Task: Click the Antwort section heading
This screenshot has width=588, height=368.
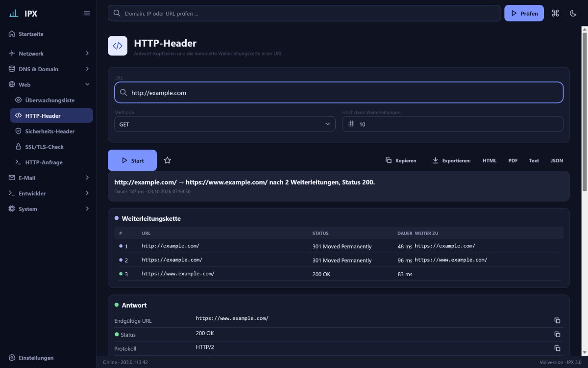Action: coord(134,305)
